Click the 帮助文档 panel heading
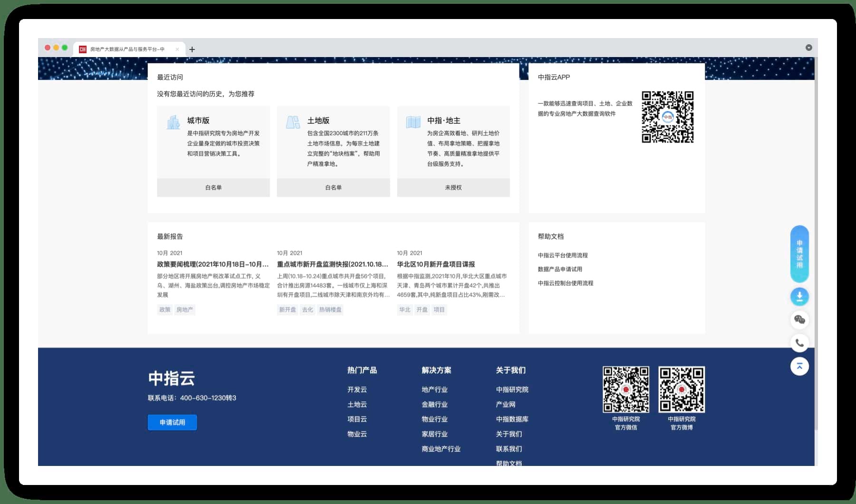This screenshot has height=504, width=856. [551, 236]
